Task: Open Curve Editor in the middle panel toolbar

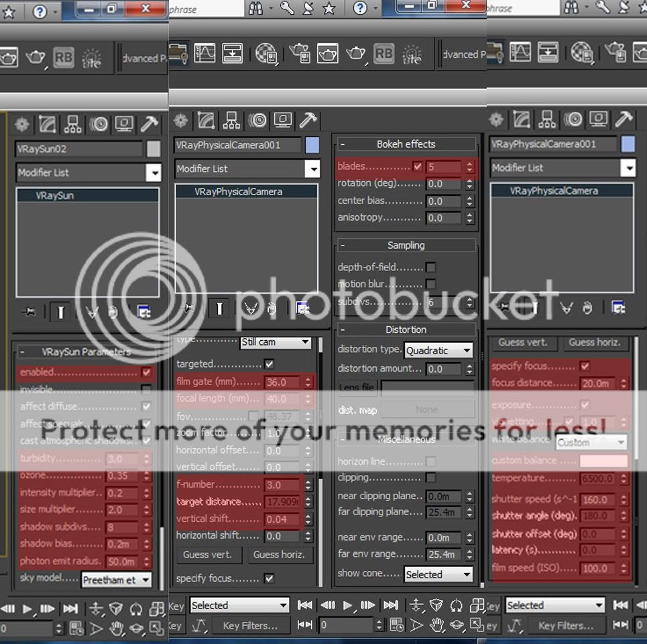Action: [x=204, y=53]
